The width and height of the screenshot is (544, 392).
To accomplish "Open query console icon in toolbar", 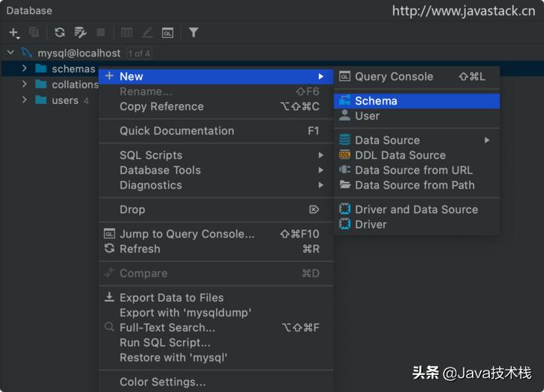I will [167, 33].
